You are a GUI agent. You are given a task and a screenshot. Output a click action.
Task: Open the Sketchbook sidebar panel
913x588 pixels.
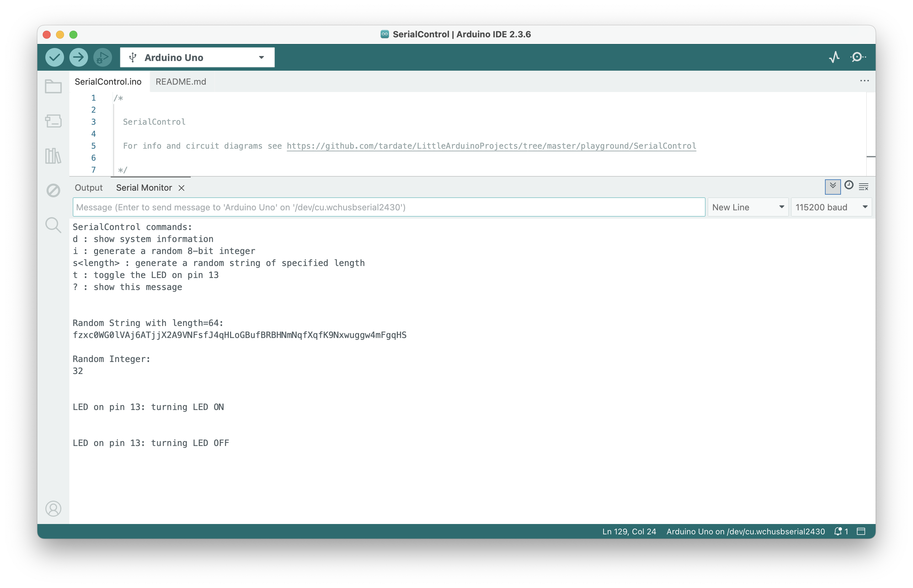click(x=53, y=86)
